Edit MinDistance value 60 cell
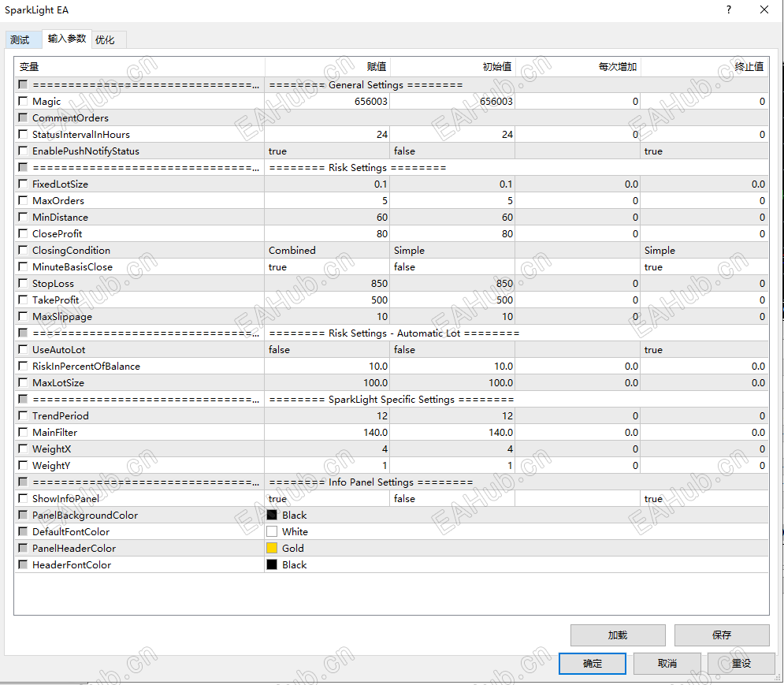This screenshot has width=784, height=685. (x=327, y=217)
